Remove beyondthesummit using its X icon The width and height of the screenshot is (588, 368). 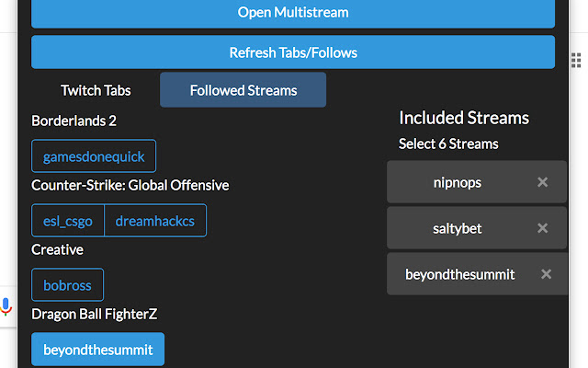tap(546, 274)
